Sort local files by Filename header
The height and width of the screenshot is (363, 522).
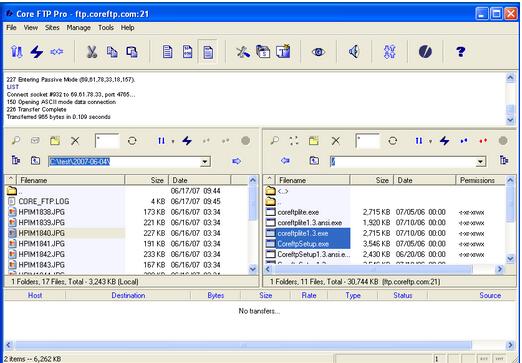[x=71, y=180]
